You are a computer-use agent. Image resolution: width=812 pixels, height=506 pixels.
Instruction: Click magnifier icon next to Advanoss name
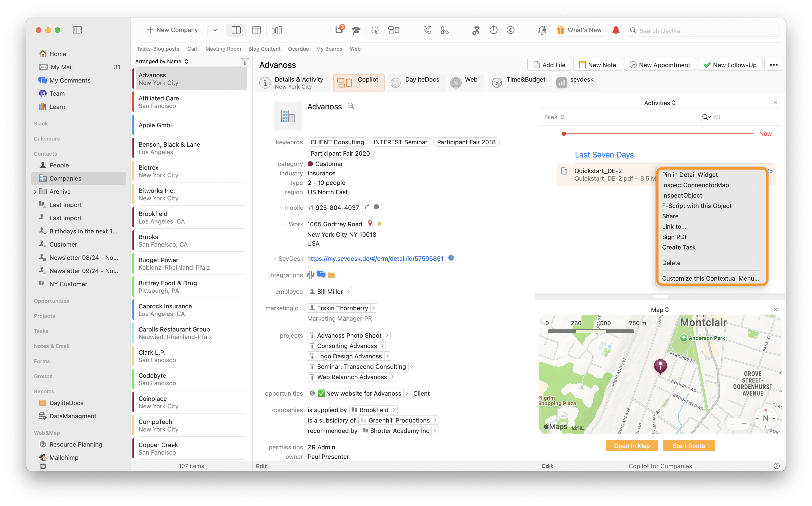click(351, 106)
